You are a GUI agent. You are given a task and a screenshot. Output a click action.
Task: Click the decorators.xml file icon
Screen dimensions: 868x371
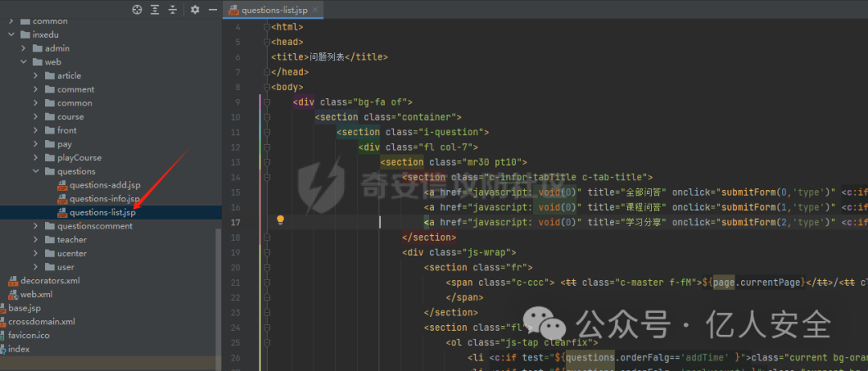click(x=13, y=281)
